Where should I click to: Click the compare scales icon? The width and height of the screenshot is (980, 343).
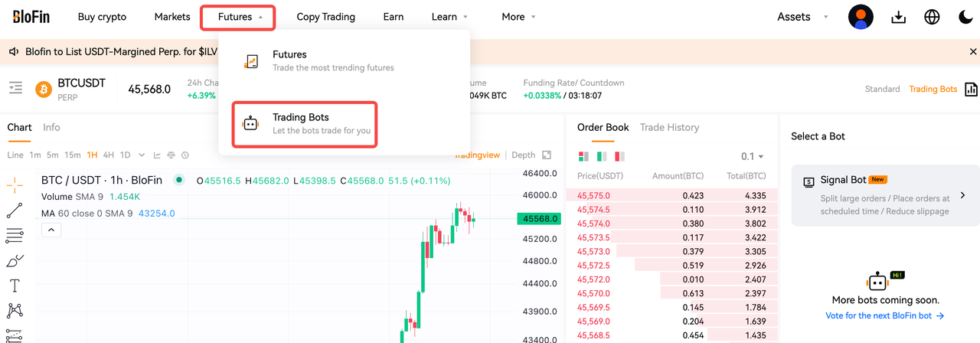click(171, 155)
